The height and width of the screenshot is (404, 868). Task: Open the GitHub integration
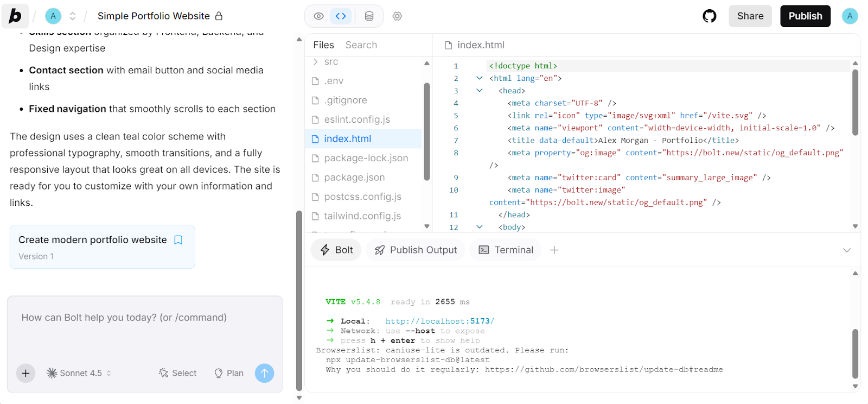click(x=709, y=16)
